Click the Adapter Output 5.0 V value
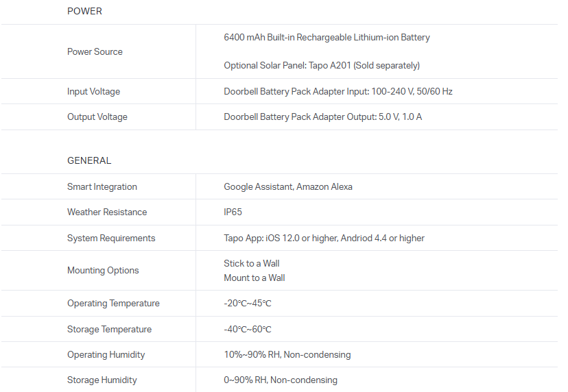568x392 pixels. [322, 117]
